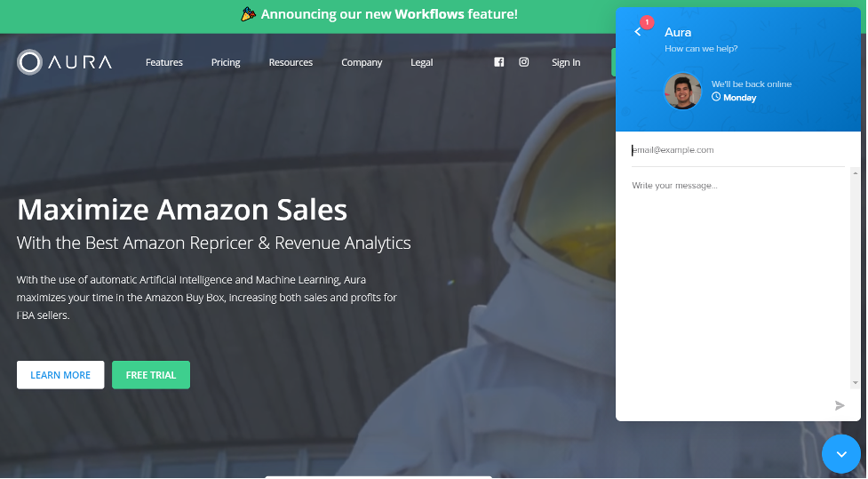
Task: Open the Features menu
Action: 163,62
